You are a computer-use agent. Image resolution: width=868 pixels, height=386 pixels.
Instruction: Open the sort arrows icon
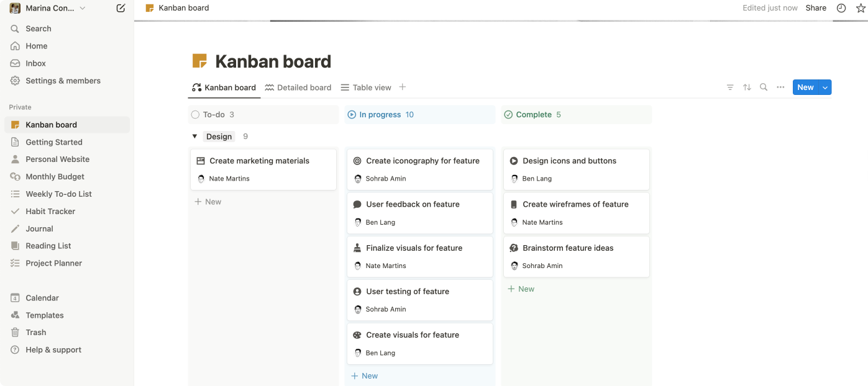coord(747,88)
